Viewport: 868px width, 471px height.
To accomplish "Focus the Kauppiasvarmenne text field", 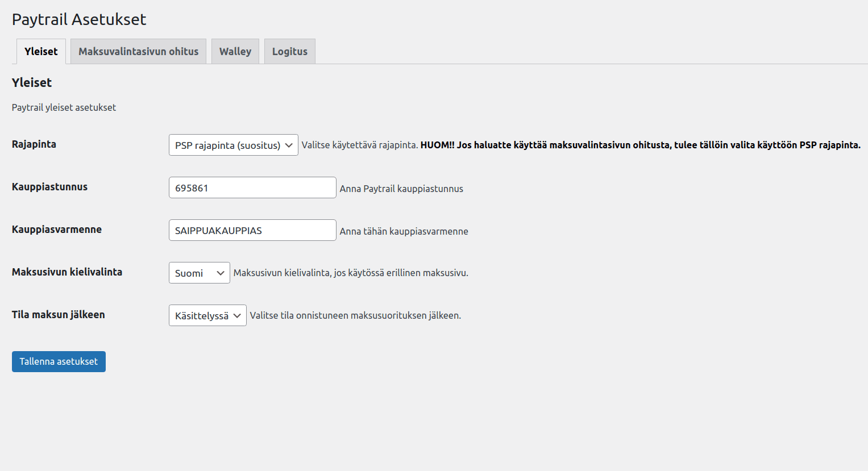I will (x=252, y=230).
